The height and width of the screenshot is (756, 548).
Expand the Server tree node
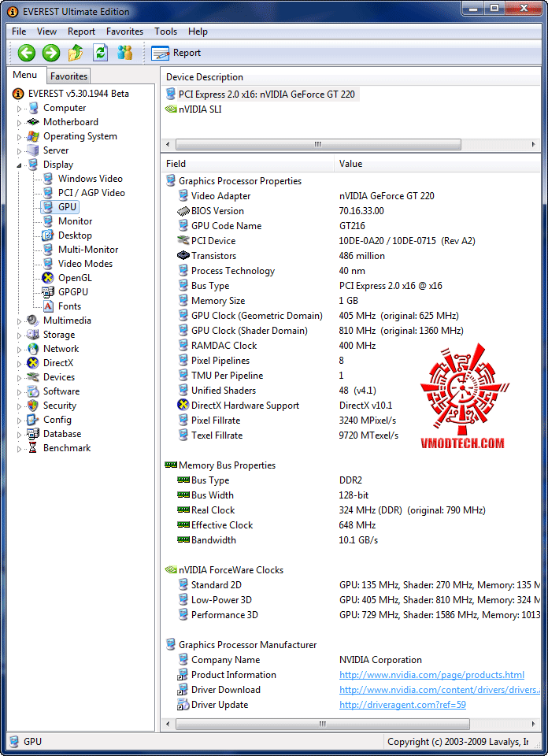19,151
